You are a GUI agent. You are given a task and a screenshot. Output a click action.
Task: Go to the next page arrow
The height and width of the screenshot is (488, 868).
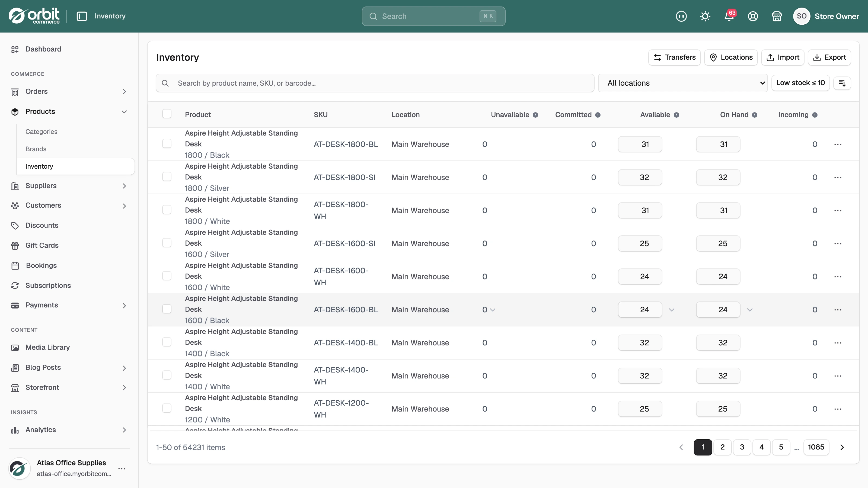pyautogui.click(x=842, y=447)
